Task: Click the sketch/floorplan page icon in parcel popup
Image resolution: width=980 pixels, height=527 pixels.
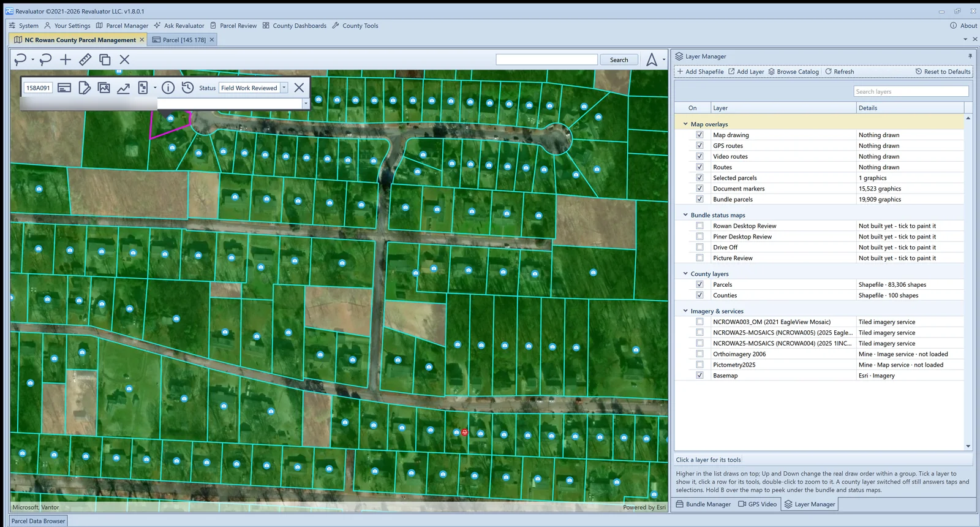Action: 143,88
